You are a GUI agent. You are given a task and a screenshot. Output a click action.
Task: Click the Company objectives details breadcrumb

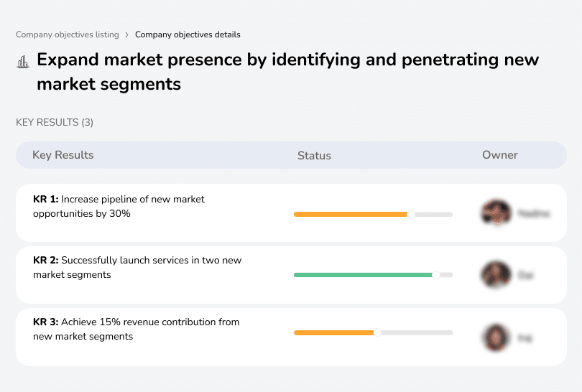[x=188, y=34]
